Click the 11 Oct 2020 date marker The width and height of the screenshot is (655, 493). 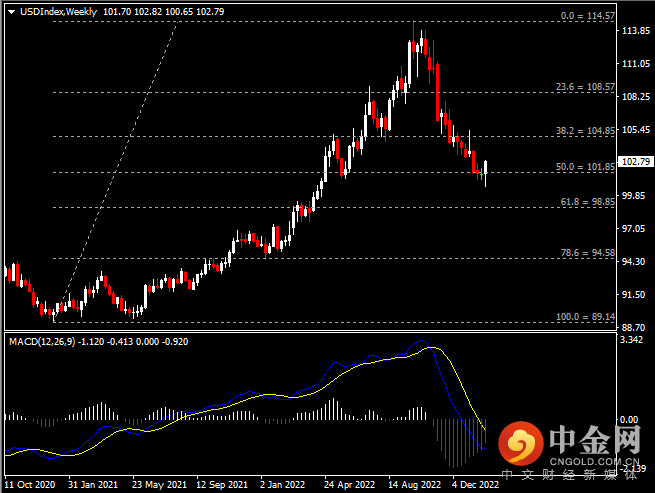pyautogui.click(x=31, y=482)
